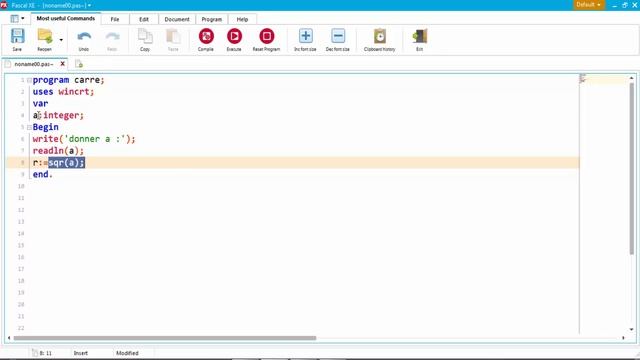Open the File ribbon tab
Image resolution: width=640 pixels, height=360 pixels.
pyautogui.click(x=115, y=19)
